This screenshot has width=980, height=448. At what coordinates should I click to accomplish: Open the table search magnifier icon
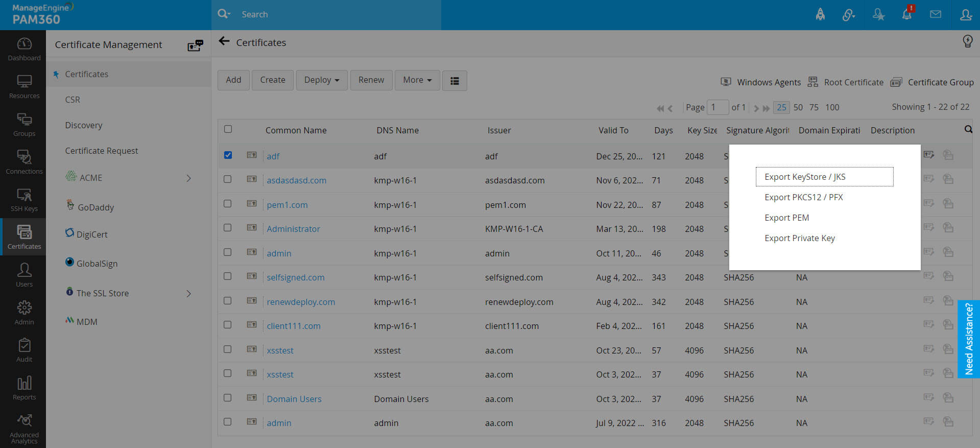968,129
